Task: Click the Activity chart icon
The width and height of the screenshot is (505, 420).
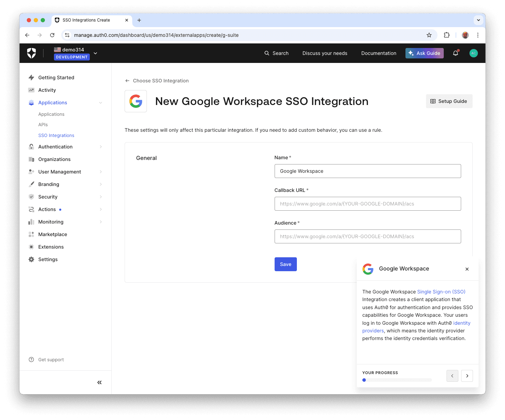Action: [x=31, y=90]
